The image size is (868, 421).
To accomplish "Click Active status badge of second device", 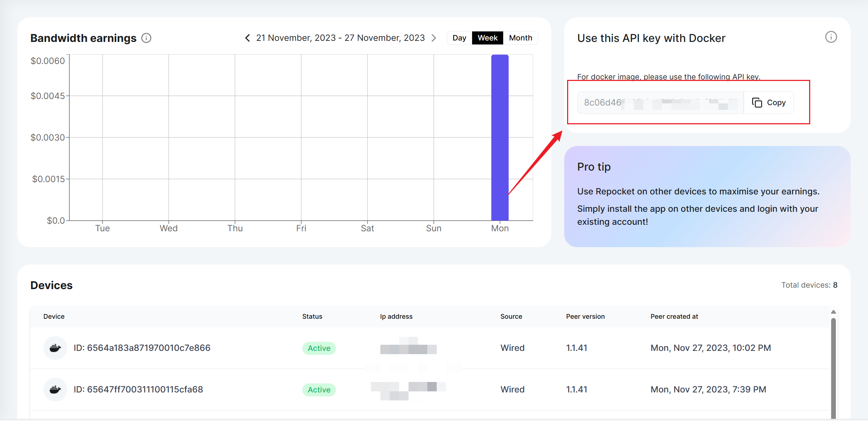I will 319,390.
